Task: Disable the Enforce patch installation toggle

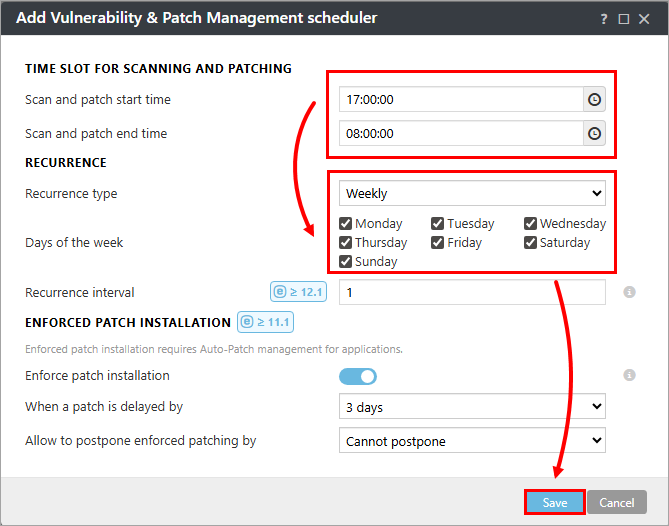Action: point(358,377)
